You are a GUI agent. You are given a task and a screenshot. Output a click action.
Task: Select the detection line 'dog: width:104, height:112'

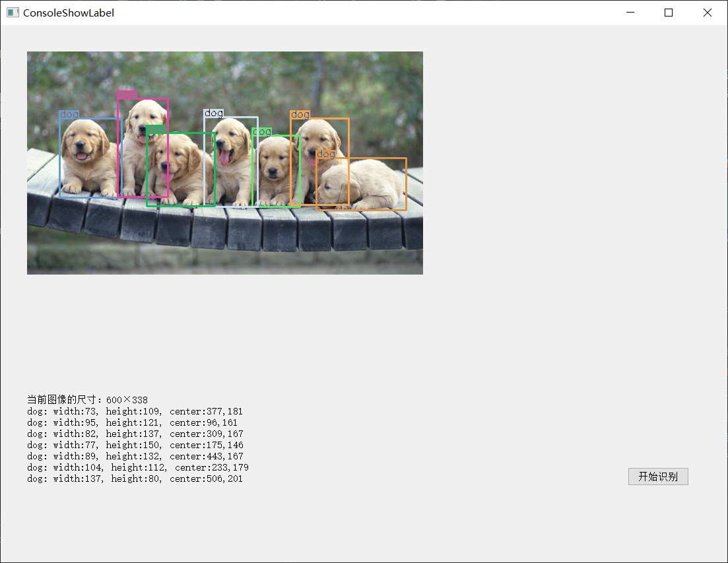pos(136,467)
